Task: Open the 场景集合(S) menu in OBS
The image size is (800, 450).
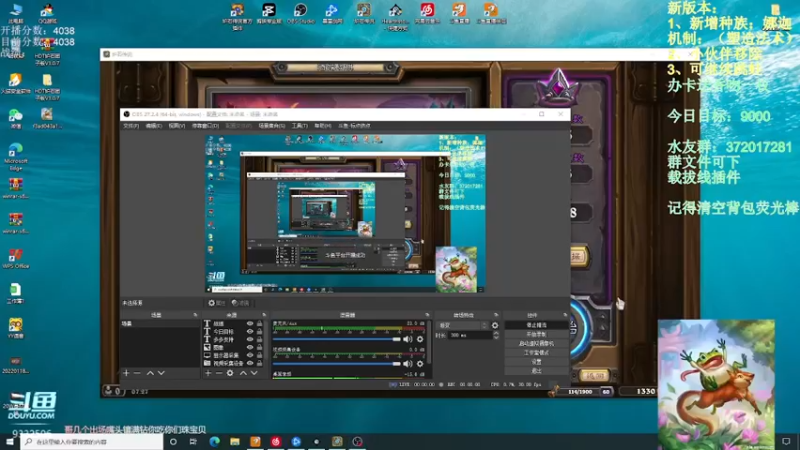Action: click(x=271, y=126)
